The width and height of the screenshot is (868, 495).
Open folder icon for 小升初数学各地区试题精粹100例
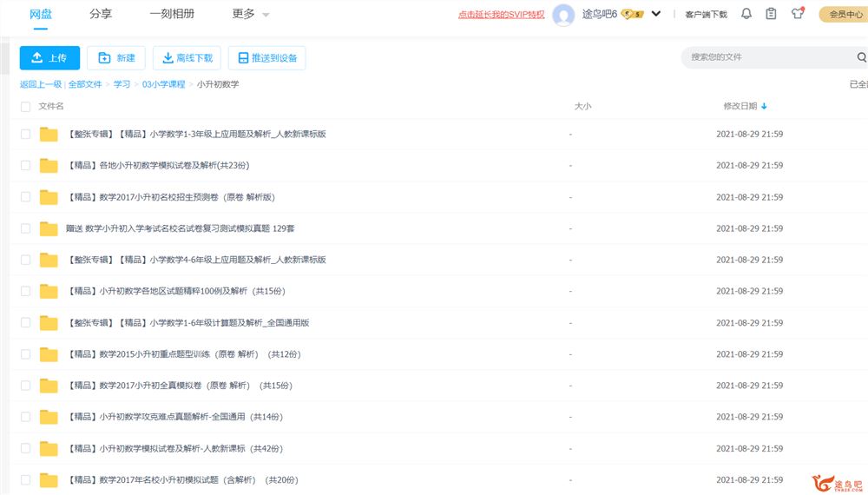pos(49,291)
